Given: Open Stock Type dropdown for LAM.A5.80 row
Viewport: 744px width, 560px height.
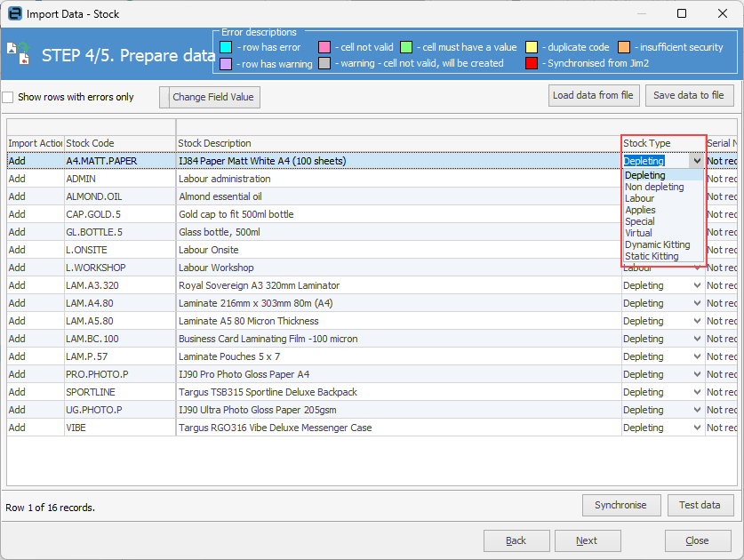Looking at the screenshot, I should tap(697, 321).
